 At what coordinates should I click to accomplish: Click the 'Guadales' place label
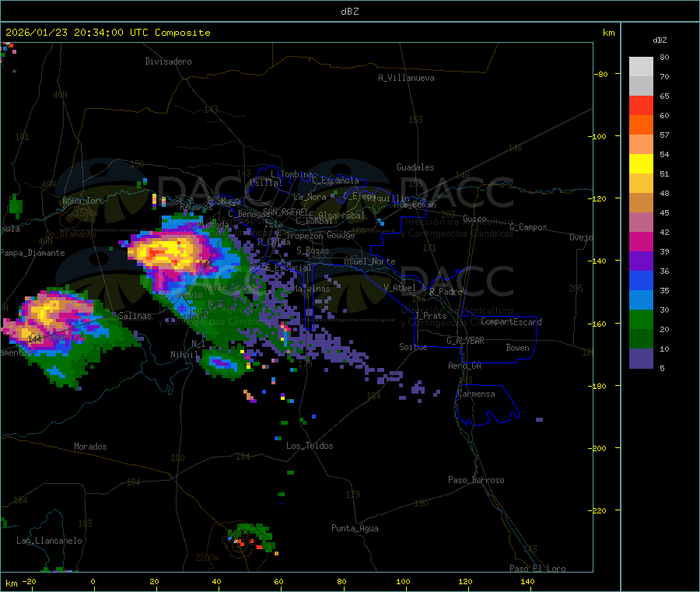[415, 167]
